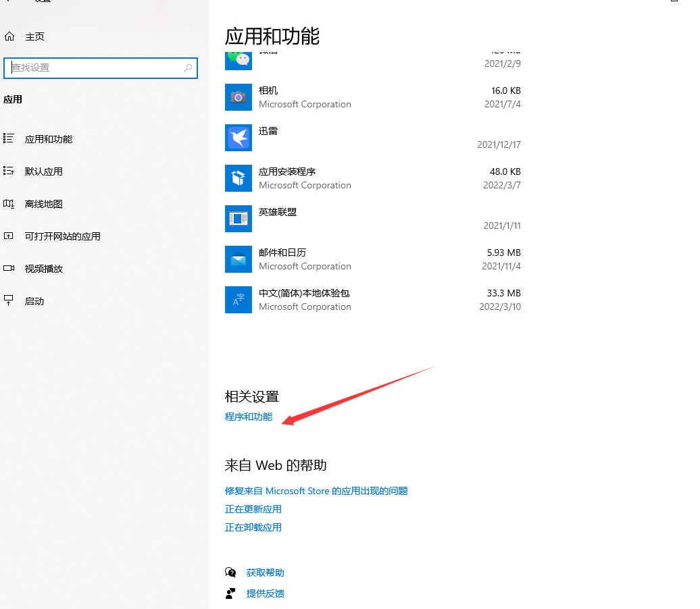The image size is (700, 609).
Task: Go to 可打开网站的应用 settings page
Action: [x=62, y=236]
